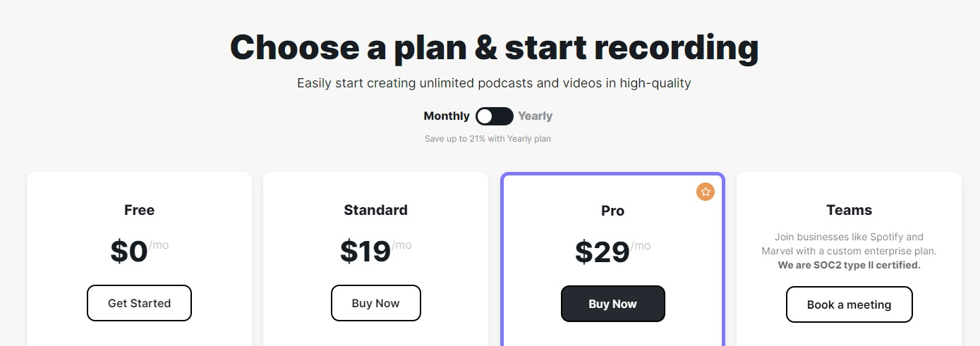Click the unlimited podcasts and videos subtitle

(x=494, y=83)
